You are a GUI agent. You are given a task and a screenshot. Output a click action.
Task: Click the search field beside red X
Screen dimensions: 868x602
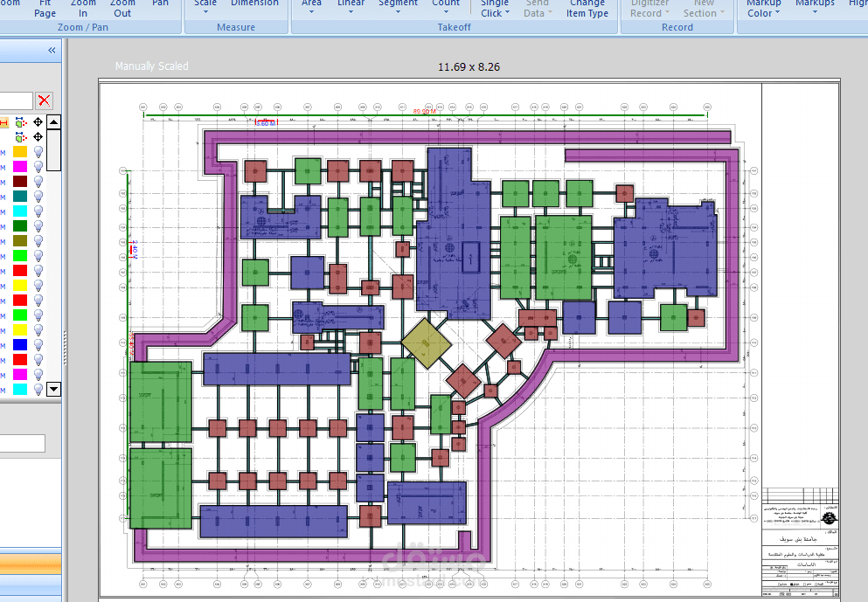pos(16,100)
